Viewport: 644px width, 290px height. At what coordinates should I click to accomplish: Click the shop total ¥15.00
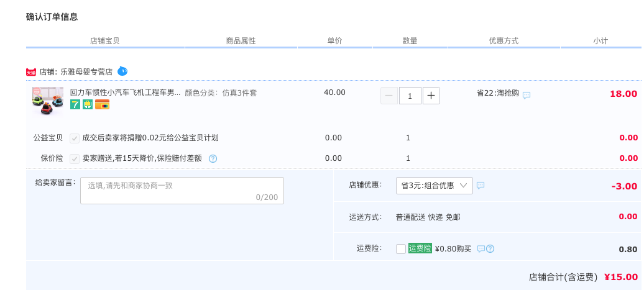(x=621, y=277)
